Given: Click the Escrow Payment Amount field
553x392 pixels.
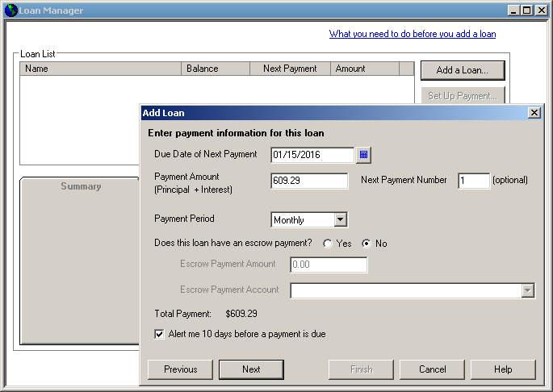Looking at the screenshot, I should pos(329,265).
